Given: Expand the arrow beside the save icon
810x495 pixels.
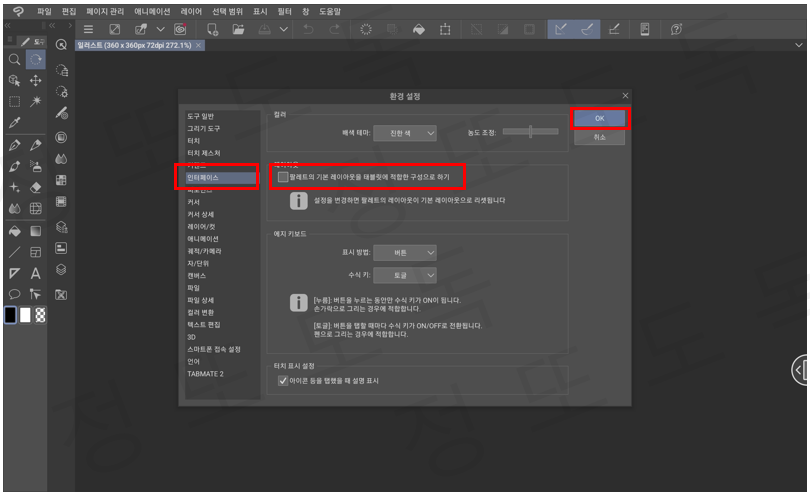Looking at the screenshot, I should pyautogui.click(x=284, y=29).
